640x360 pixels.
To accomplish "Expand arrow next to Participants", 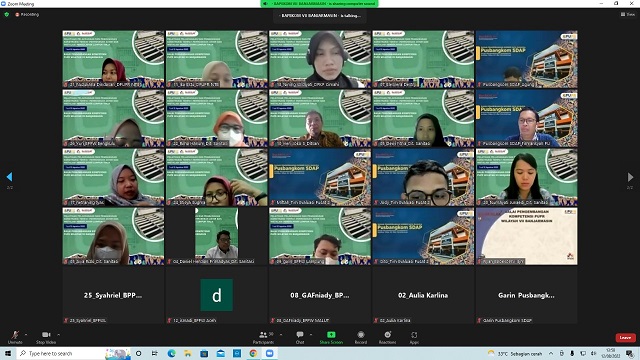I will 281,335.
